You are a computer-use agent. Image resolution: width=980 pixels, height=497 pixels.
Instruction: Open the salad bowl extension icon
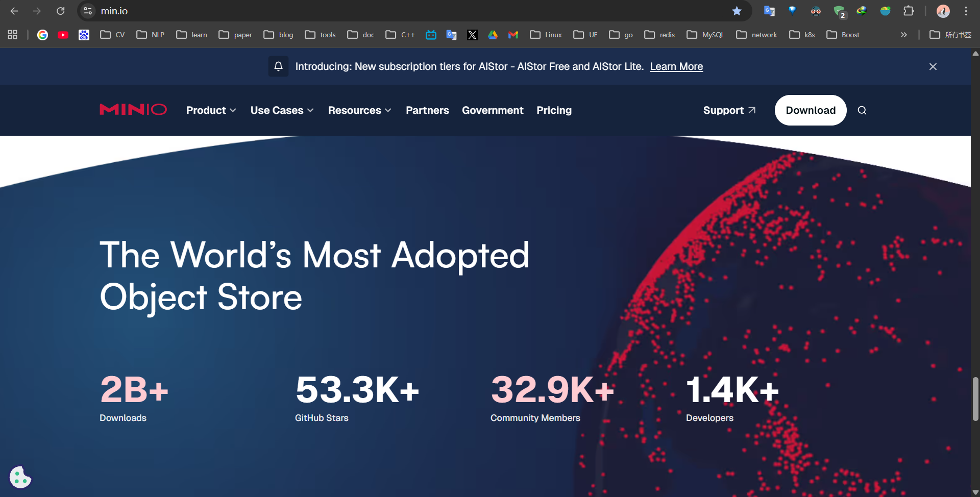[885, 11]
